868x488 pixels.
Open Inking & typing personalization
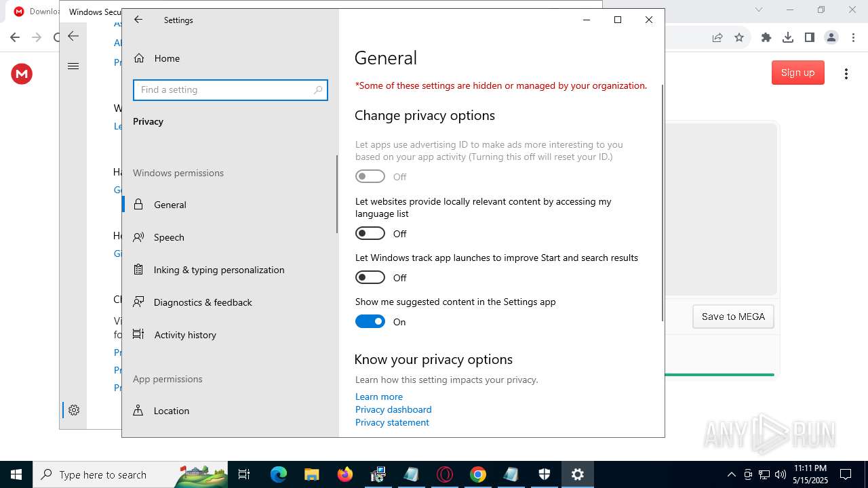point(231,270)
